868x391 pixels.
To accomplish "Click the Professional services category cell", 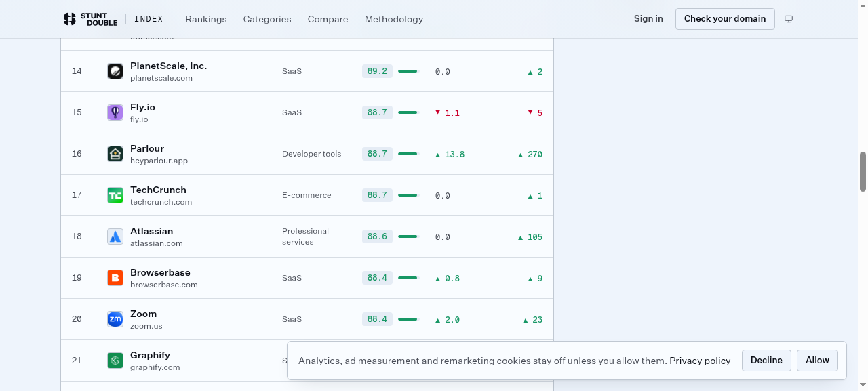I will coord(305,236).
